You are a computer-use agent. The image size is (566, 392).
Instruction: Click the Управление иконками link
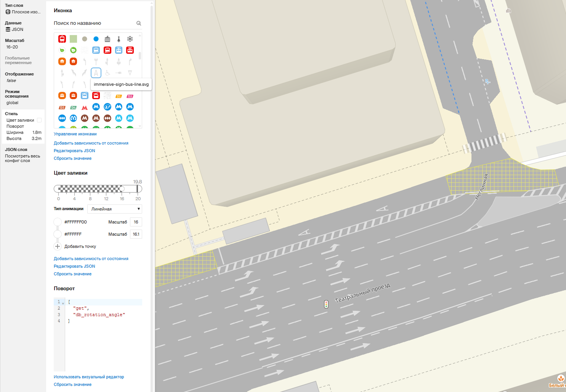[75, 134]
